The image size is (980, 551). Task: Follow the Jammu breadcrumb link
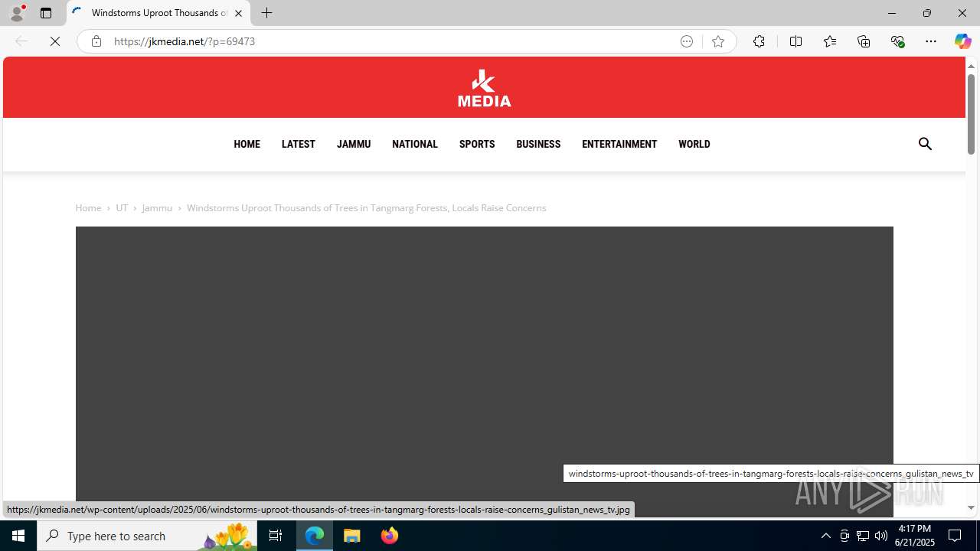[x=157, y=207]
